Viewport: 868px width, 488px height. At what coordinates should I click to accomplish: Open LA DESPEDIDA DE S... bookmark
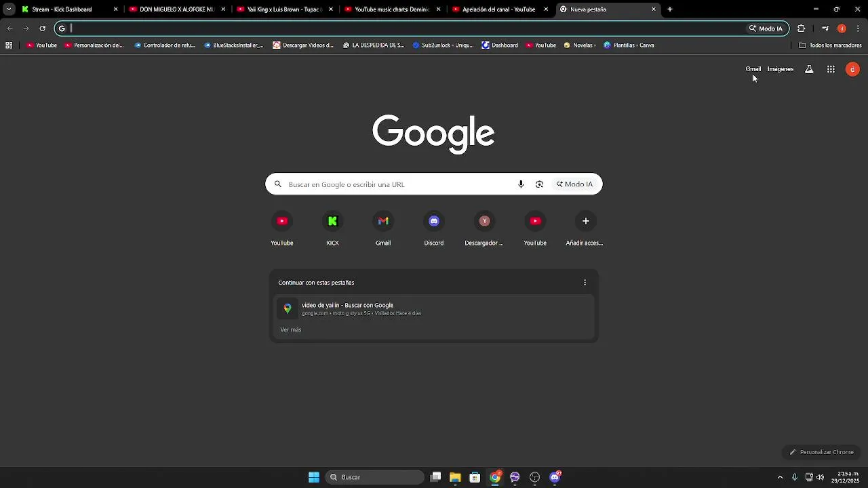click(x=374, y=45)
